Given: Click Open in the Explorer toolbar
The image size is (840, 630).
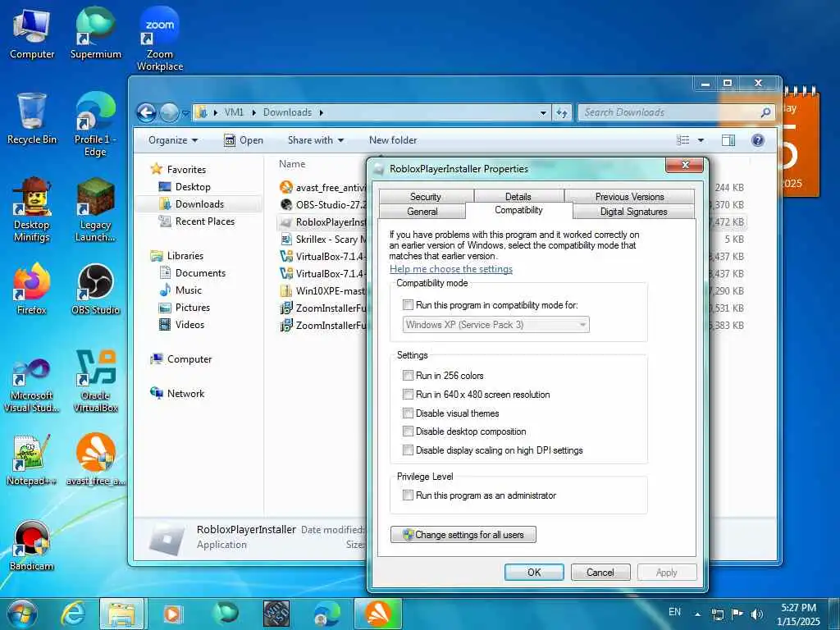Looking at the screenshot, I should point(244,140).
